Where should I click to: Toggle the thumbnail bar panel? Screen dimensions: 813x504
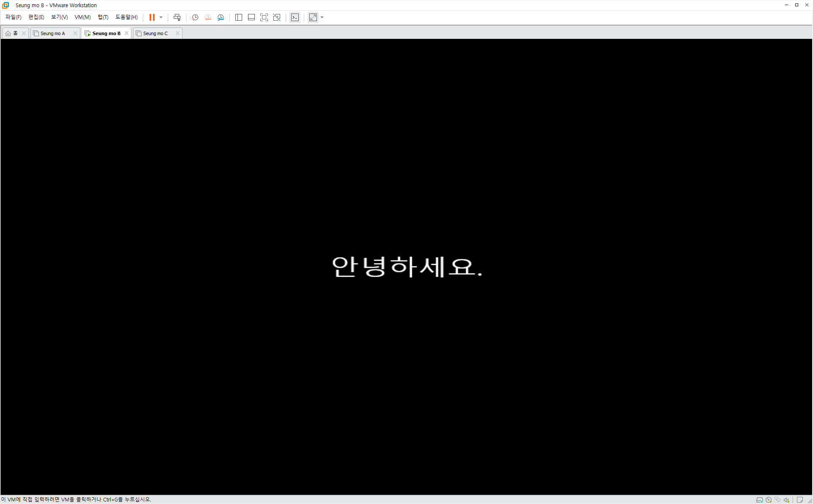click(251, 17)
